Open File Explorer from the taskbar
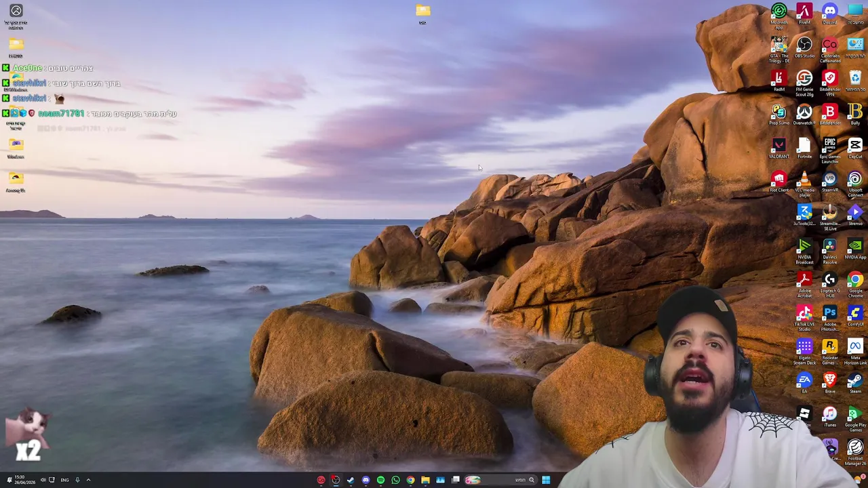868x488 pixels. (425, 480)
